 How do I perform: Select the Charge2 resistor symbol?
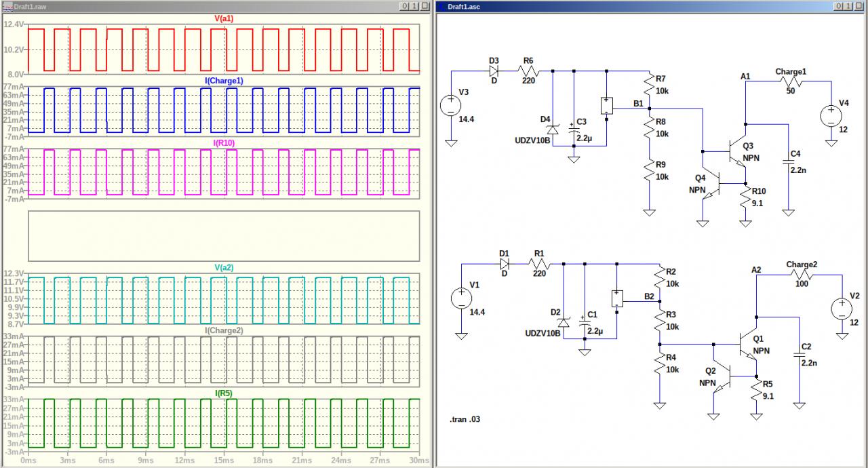click(x=802, y=275)
